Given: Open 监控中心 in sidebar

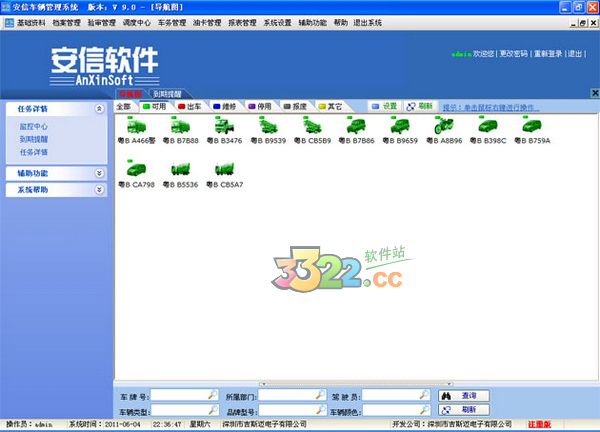Looking at the screenshot, I should point(34,126).
